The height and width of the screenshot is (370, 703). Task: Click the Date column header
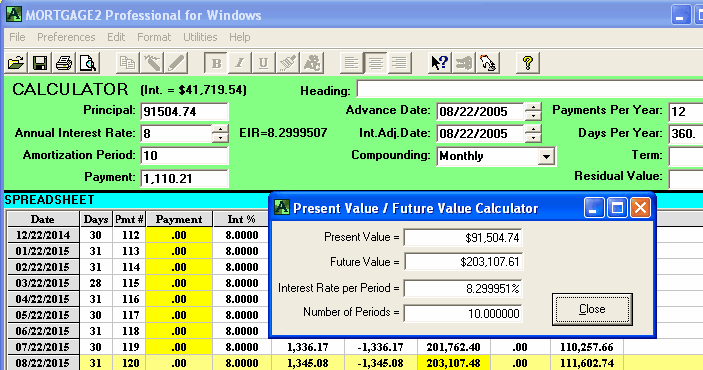[x=43, y=219]
